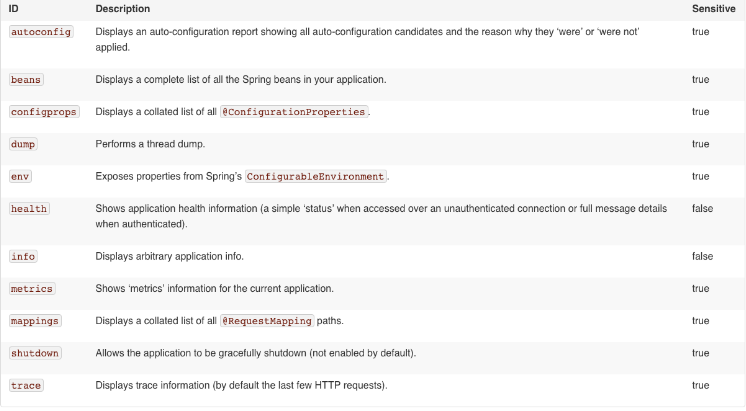Select the beans code label

(26, 79)
